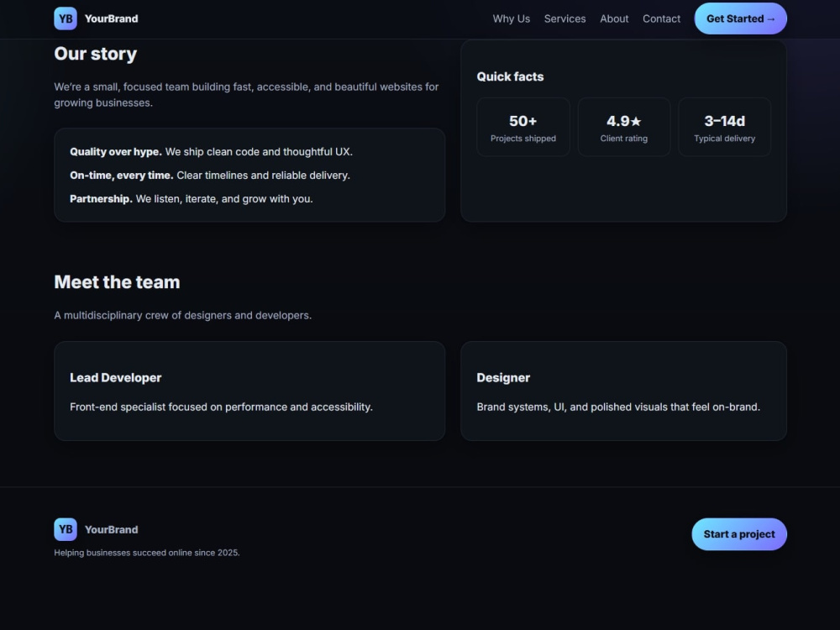Select the 3–14d Typical delivery card
The height and width of the screenshot is (630, 840).
pos(724,127)
